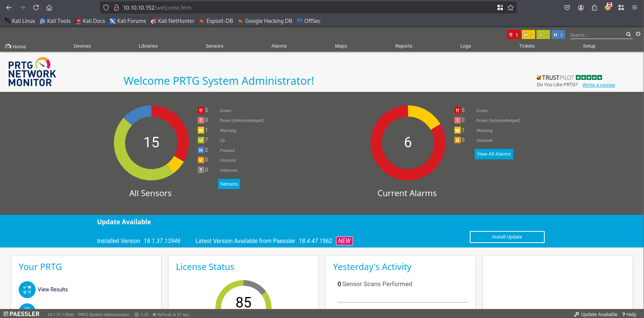Viewport: 644px width, 318px height.
Task: Open the Reports menu
Action: coord(403,46)
